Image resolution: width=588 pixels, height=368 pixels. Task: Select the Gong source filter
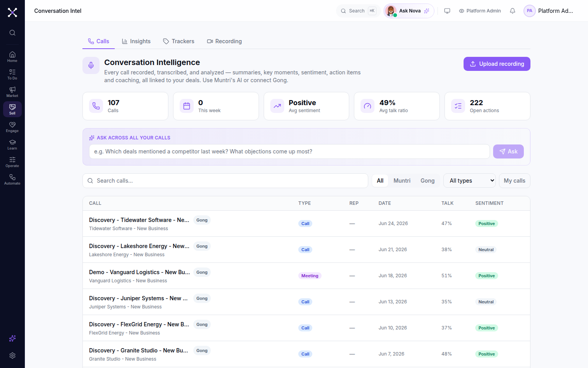click(427, 181)
